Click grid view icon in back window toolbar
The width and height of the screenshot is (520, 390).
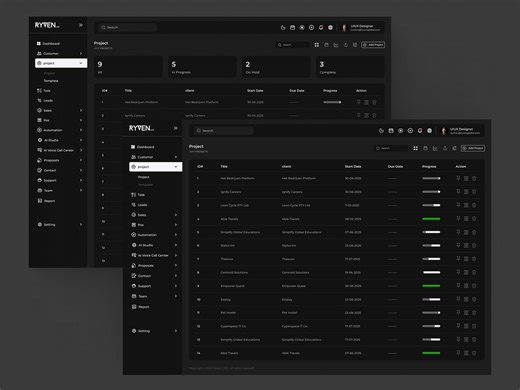pyautogui.click(x=317, y=45)
